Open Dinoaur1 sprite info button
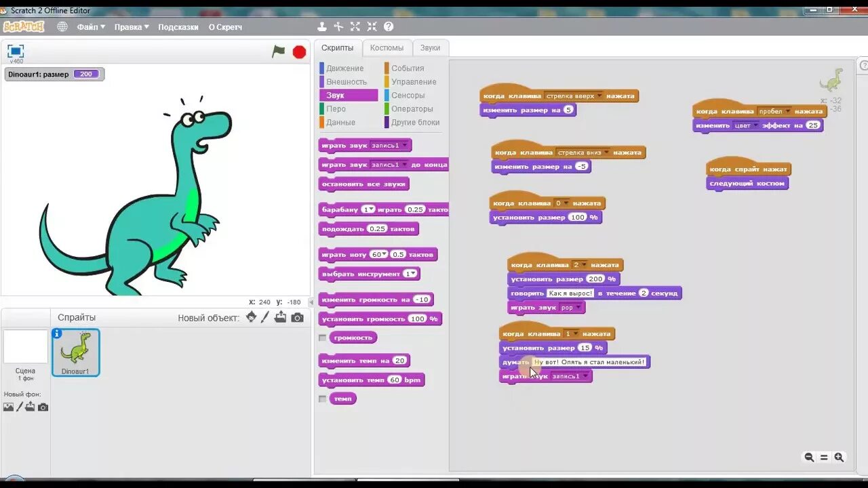Image resolution: width=868 pixels, height=488 pixels. pos(57,333)
